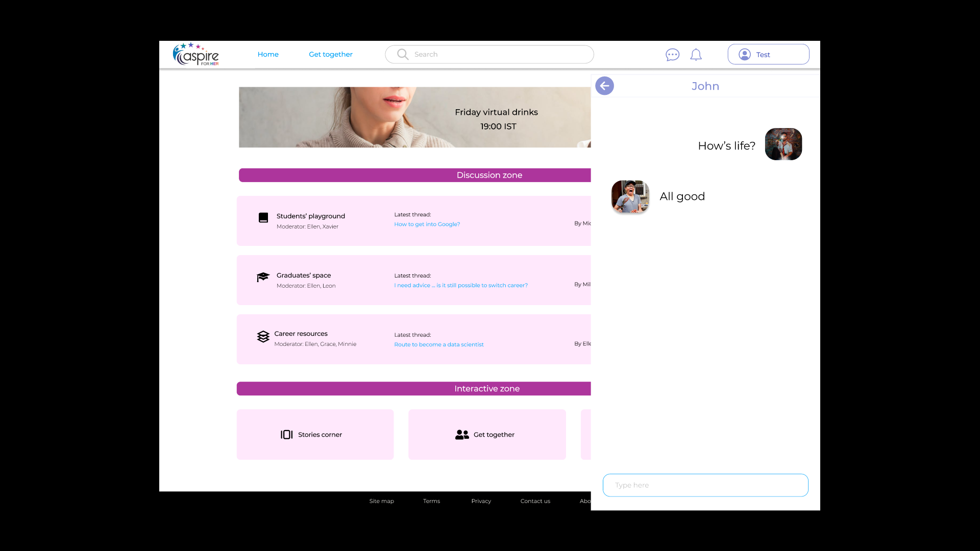Open the Get together nav item
Image resolution: width=980 pixels, height=551 pixels.
point(330,54)
